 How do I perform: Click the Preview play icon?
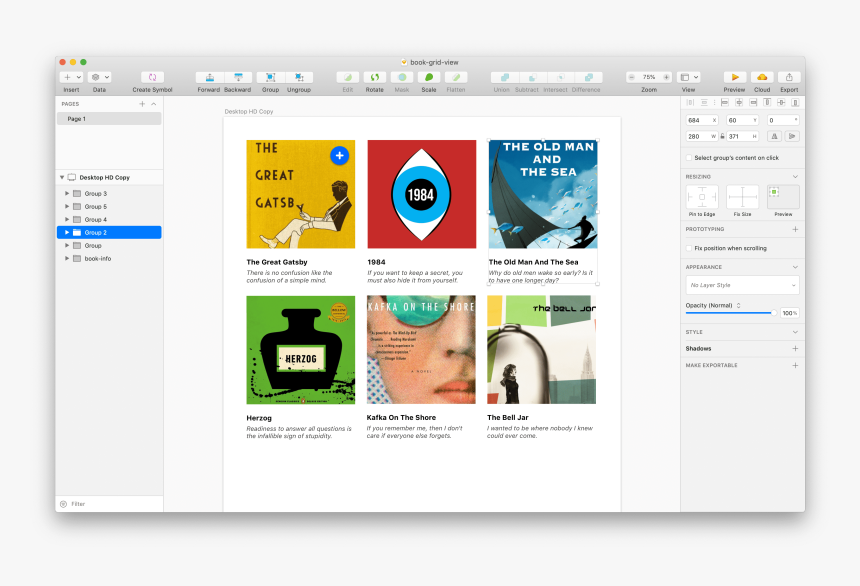click(x=735, y=77)
